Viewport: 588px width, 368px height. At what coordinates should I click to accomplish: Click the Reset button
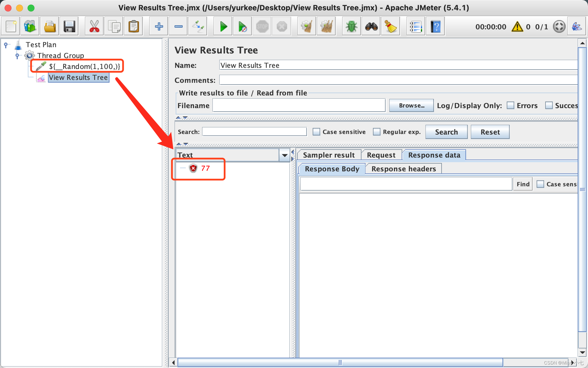coord(490,132)
